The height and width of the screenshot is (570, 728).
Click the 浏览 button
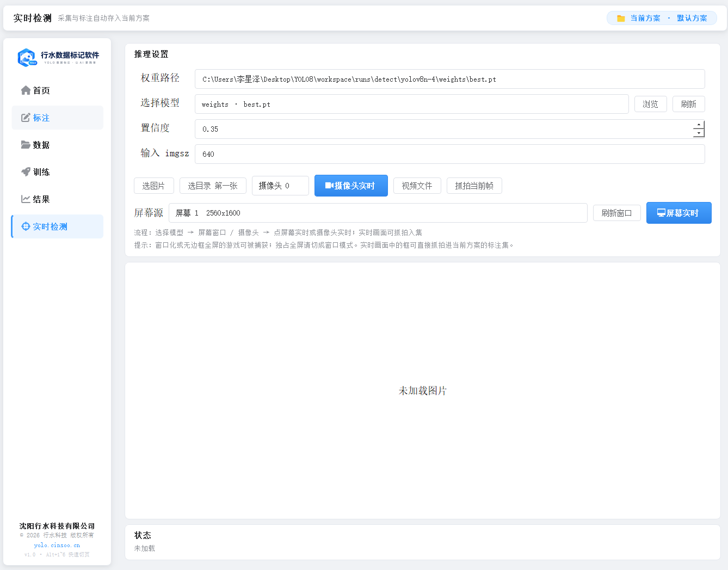[651, 104]
